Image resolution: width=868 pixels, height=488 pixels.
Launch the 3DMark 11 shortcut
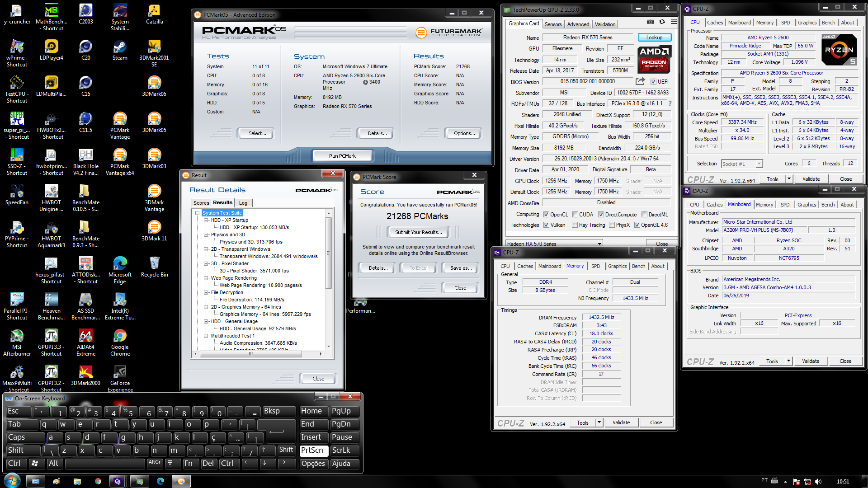[x=154, y=230]
